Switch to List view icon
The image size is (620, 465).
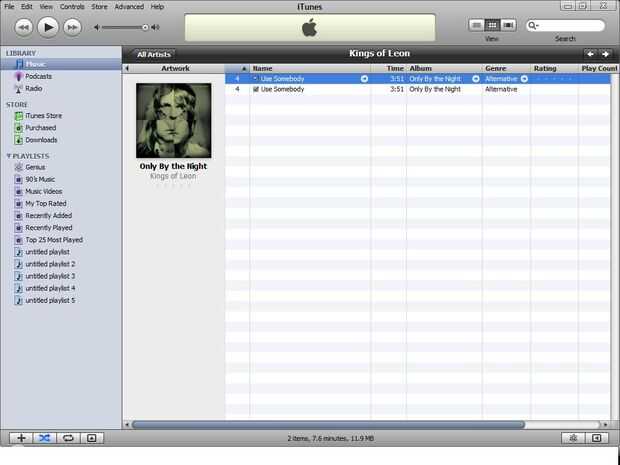coord(476,26)
